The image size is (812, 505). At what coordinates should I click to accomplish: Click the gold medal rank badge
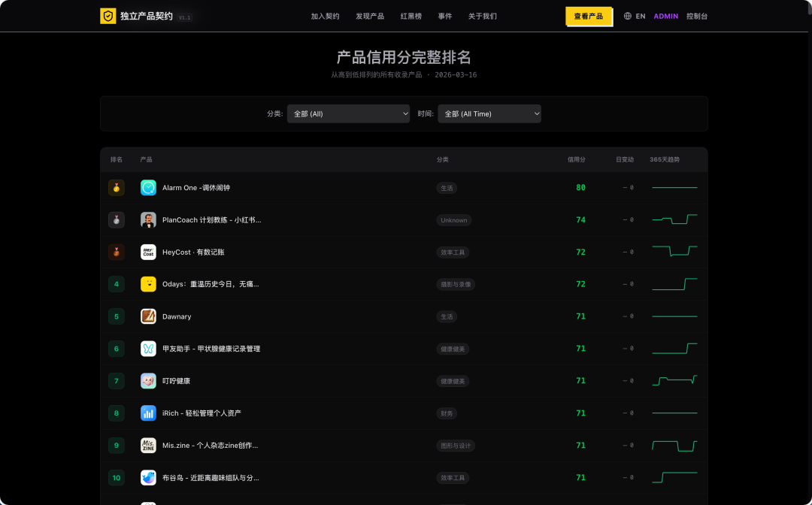(116, 188)
